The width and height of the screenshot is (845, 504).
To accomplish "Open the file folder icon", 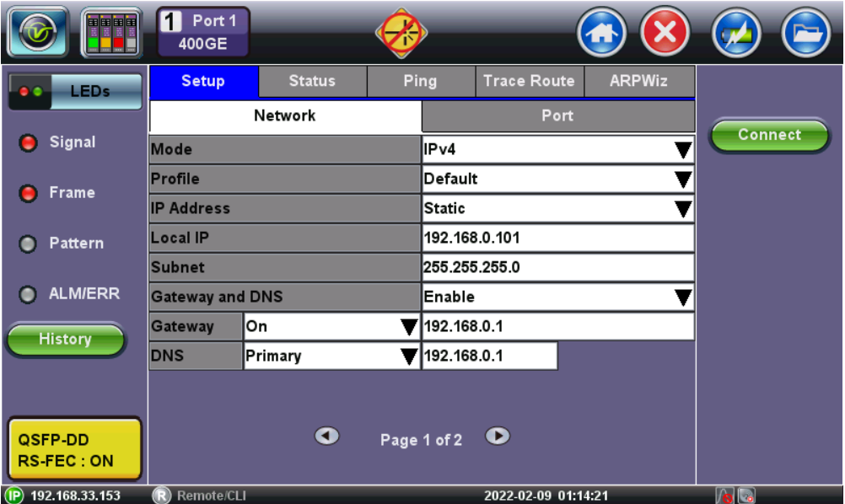I will (806, 34).
